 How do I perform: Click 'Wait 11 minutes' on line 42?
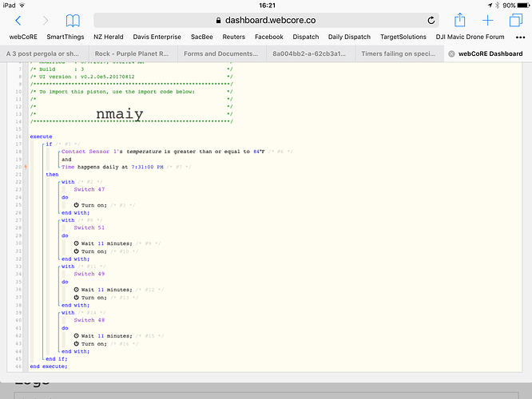click(106, 336)
